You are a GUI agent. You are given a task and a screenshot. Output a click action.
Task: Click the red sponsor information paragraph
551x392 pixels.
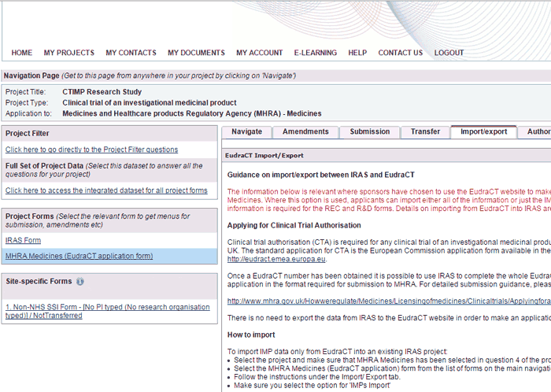coord(389,200)
